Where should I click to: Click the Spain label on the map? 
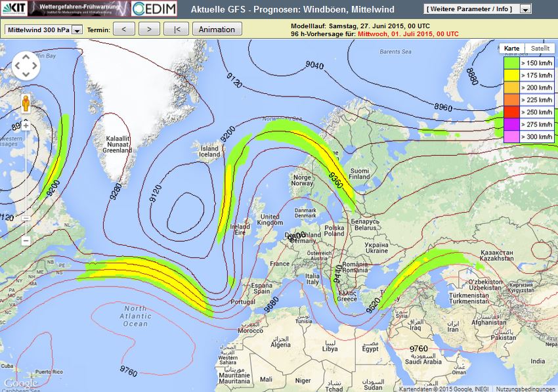pos(262,288)
